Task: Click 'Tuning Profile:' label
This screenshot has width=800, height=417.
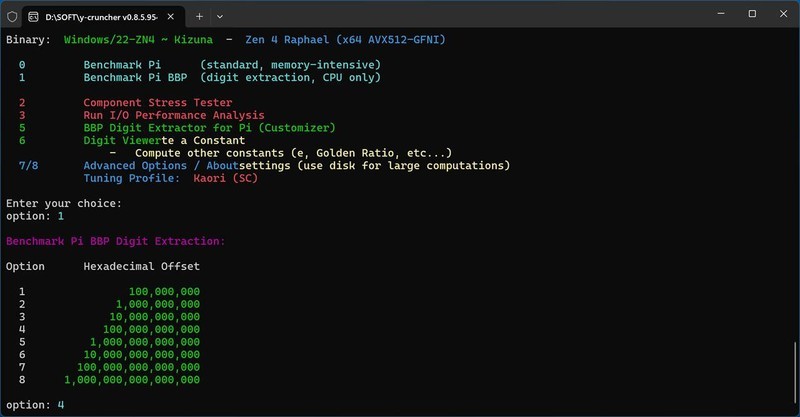Action: coord(132,178)
